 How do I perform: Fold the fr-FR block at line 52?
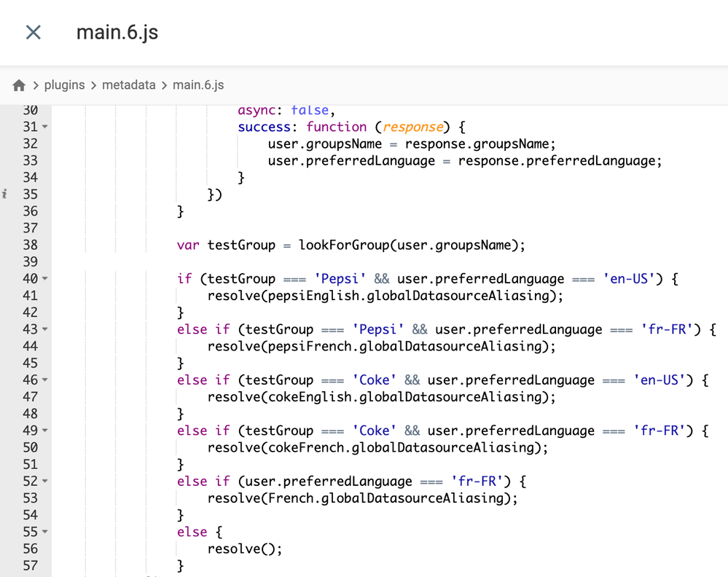pyautogui.click(x=45, y=482)
